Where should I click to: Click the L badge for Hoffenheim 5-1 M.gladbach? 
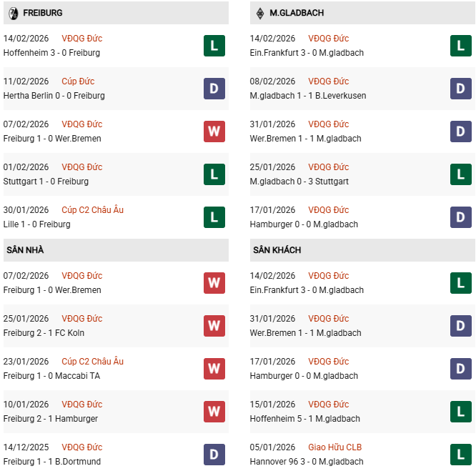coord(461,412)
